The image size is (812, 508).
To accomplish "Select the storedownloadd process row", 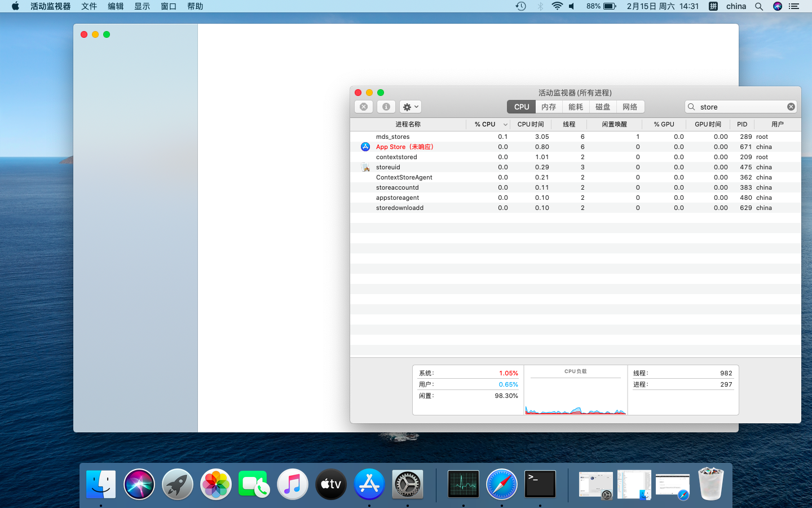I will point(400,208).
